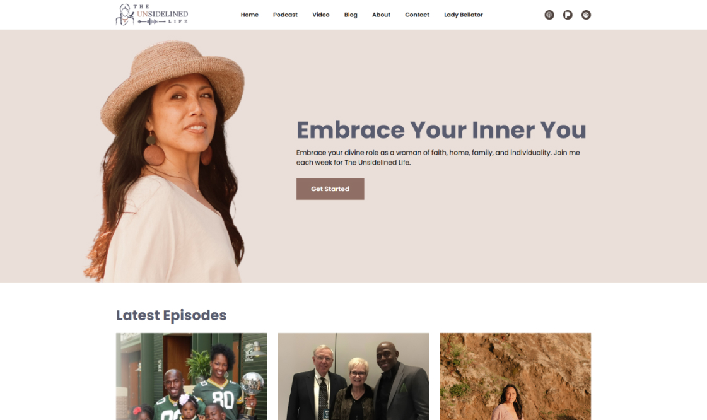Click the hero description paragraph text

click(x=438, y=157)
